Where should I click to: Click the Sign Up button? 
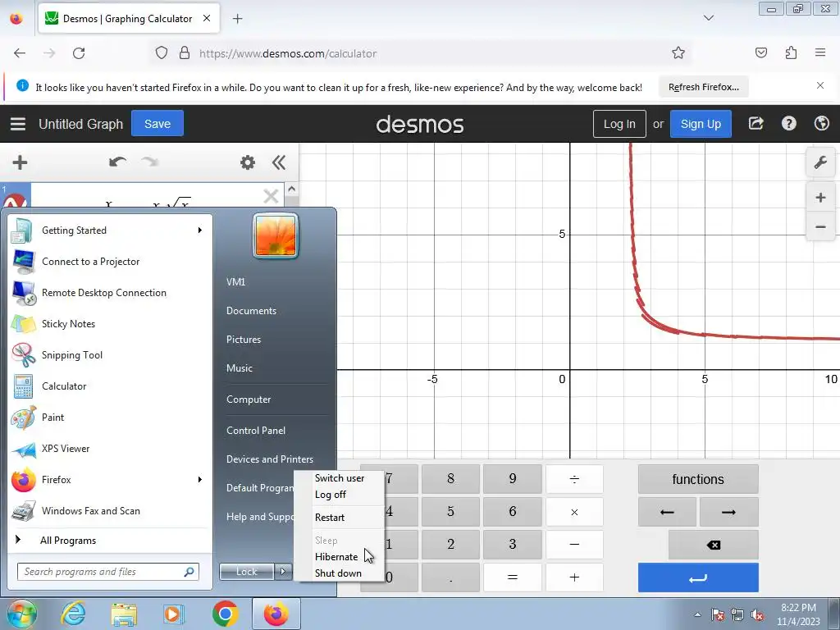tap(701, 124)
